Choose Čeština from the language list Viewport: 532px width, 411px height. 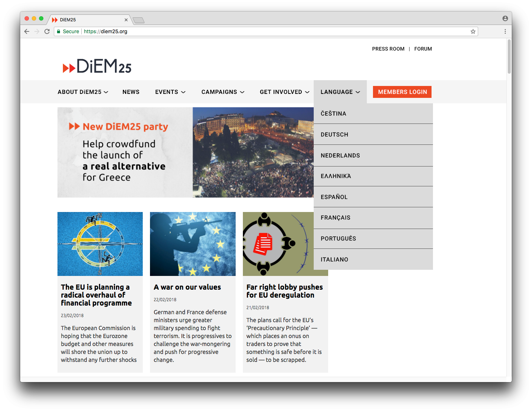pos(373,113)
